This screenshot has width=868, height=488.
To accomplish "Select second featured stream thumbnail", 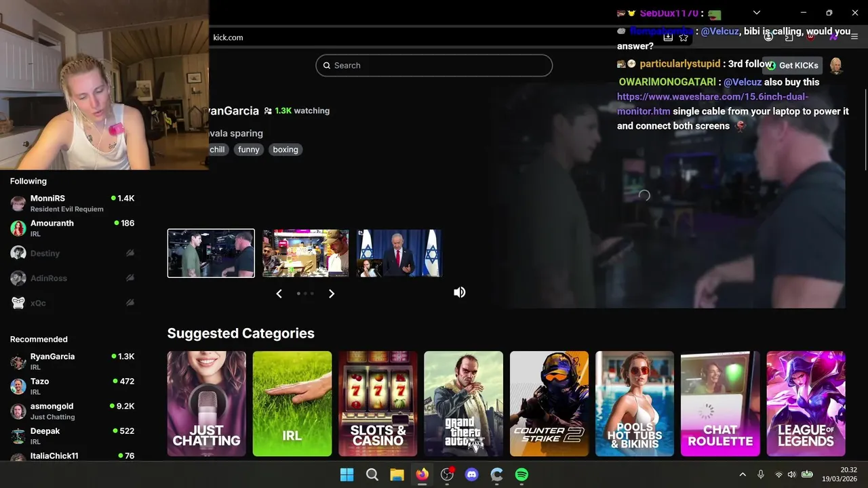I will (306, 253).
